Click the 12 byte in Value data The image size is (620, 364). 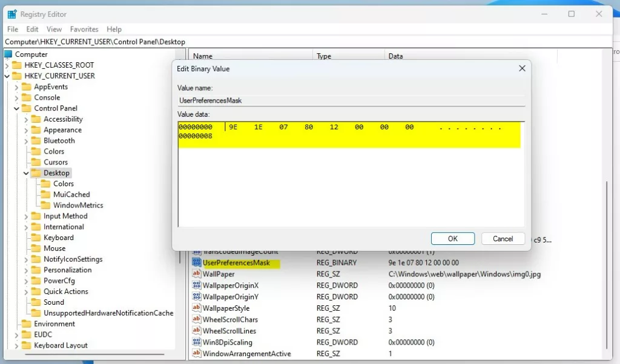tap(334, 127)
